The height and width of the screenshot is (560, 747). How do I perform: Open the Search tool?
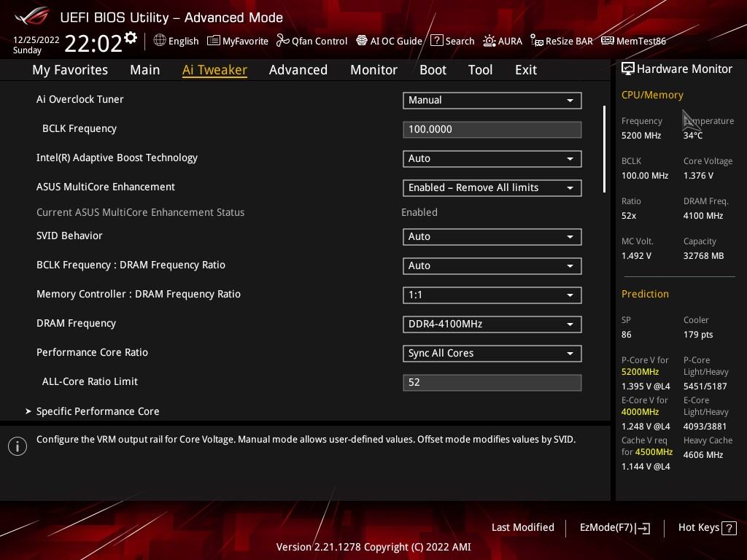452,41
